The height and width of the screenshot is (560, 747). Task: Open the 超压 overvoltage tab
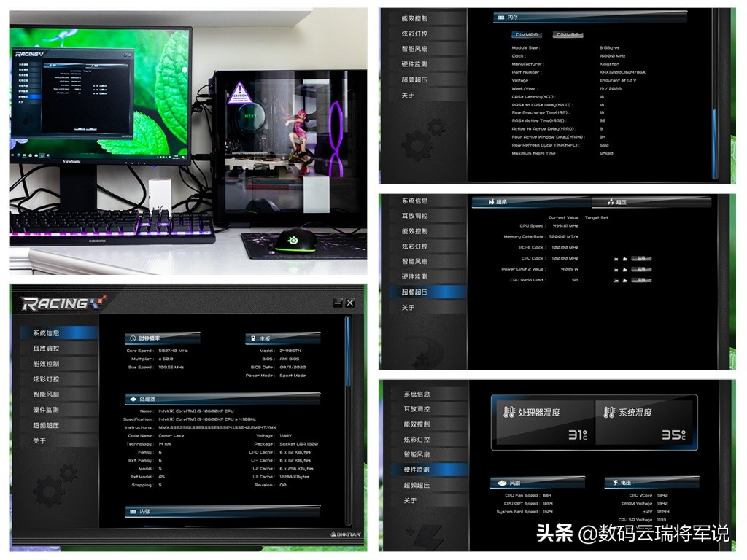pyautogui.click(x=651, y=202)
